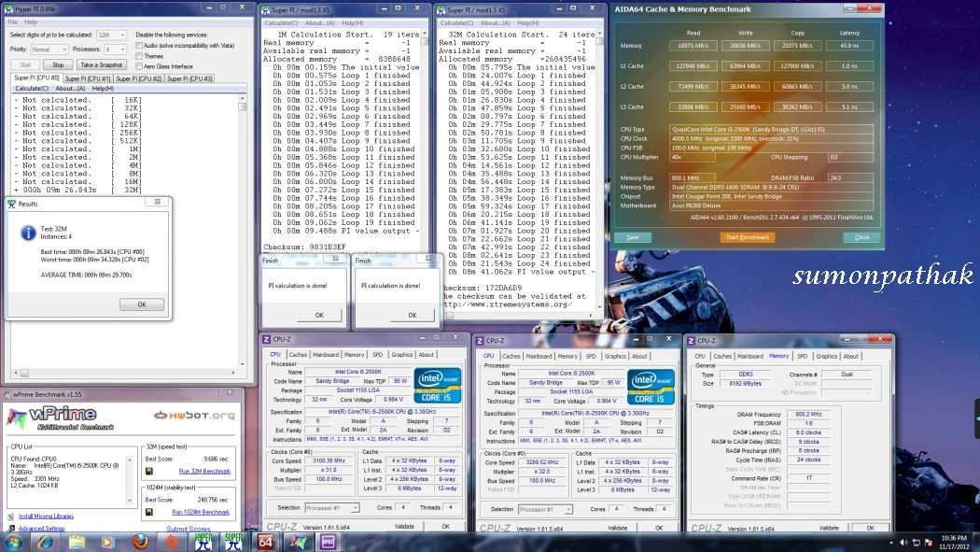Open the Action Center flag icon
The height and width of the screenshot is (552, 980).
[x=928, y=542]
